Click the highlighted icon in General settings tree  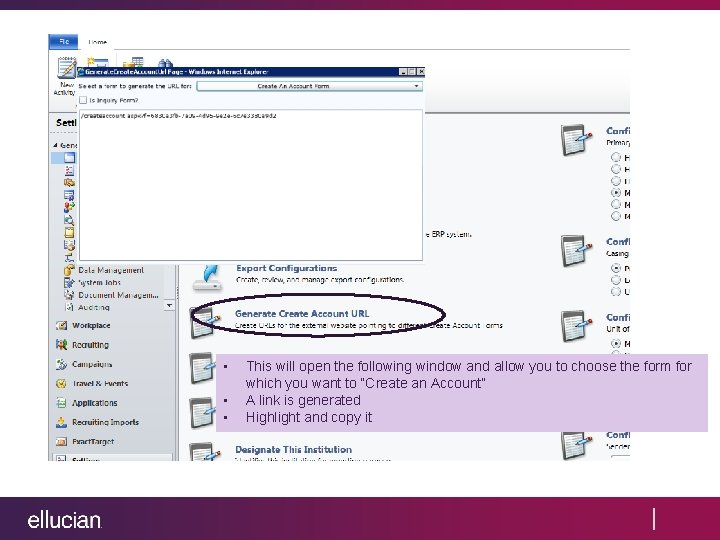(69, 158)
